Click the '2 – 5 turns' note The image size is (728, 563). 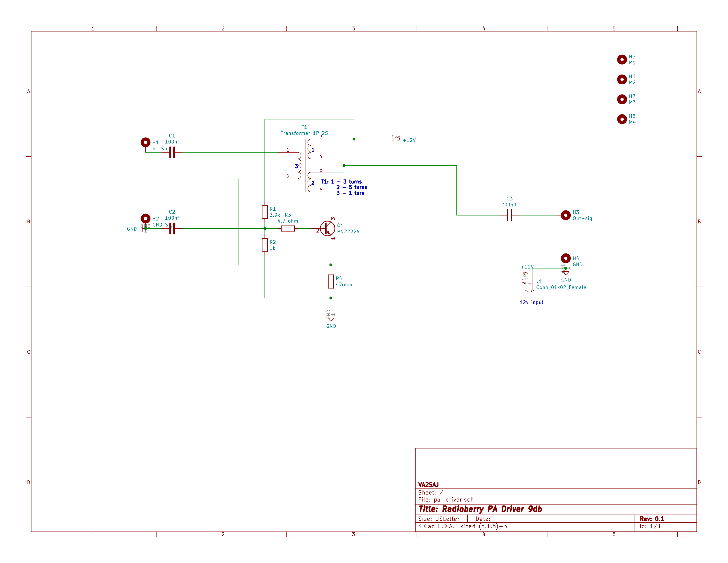pos(352,187)
